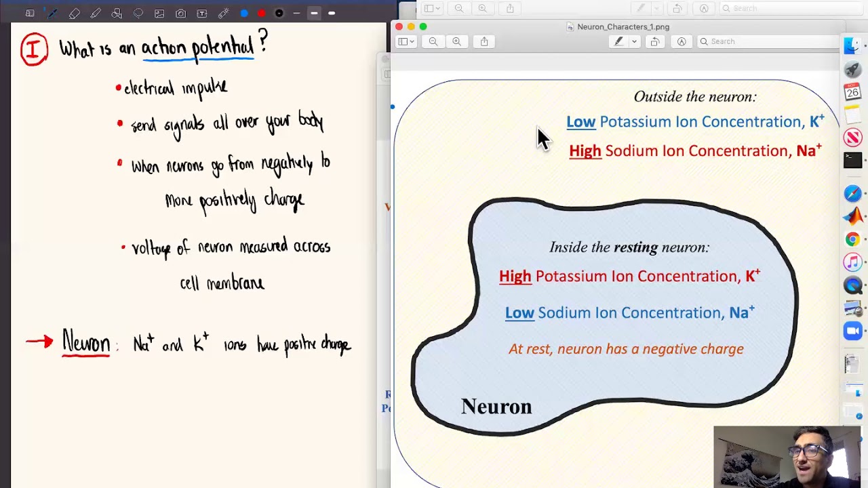Screen dimensions: 868x488
Task: Show the Markup toolbar in Preview
Action: click(x=682, y=41)
